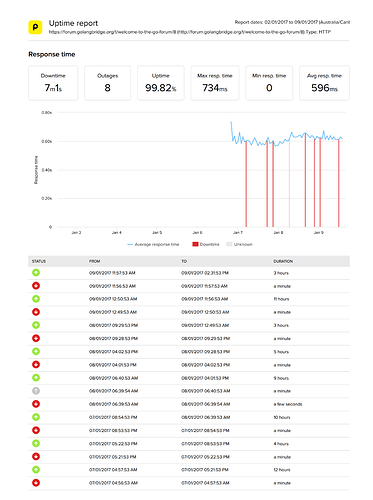Open the forum.golangbridge.org URL link

[x=112, y=32]
